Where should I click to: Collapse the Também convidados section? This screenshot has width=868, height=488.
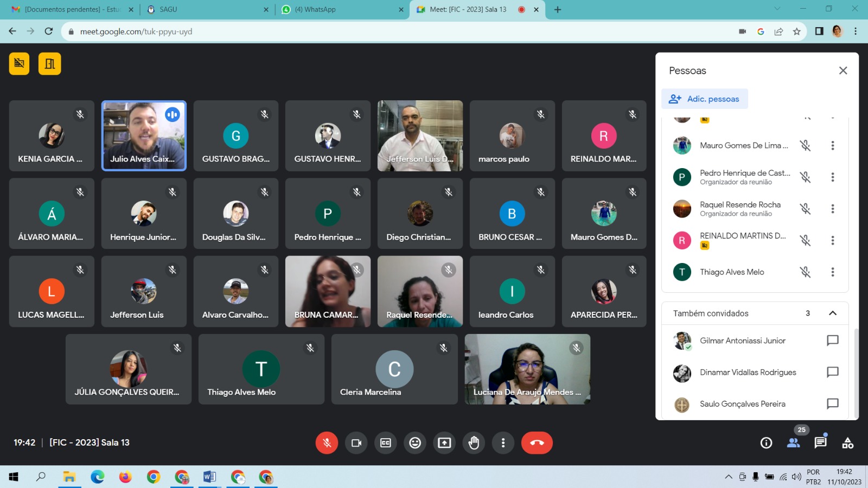pos(833,313)
